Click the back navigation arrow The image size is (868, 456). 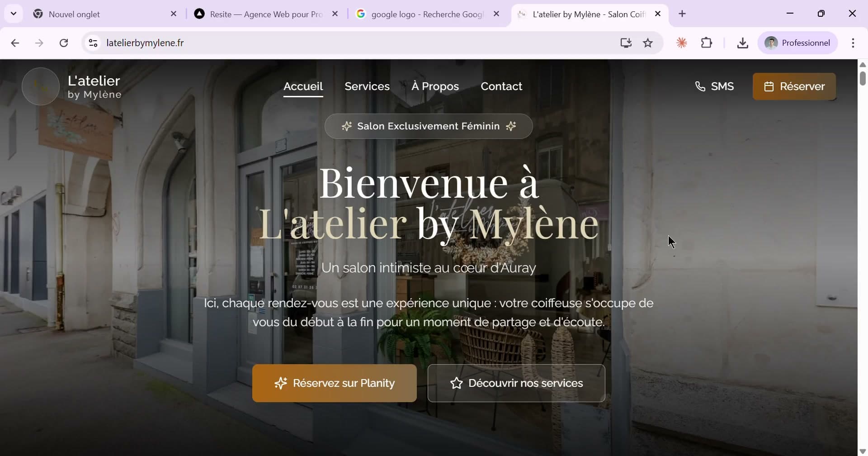(15, 43)
